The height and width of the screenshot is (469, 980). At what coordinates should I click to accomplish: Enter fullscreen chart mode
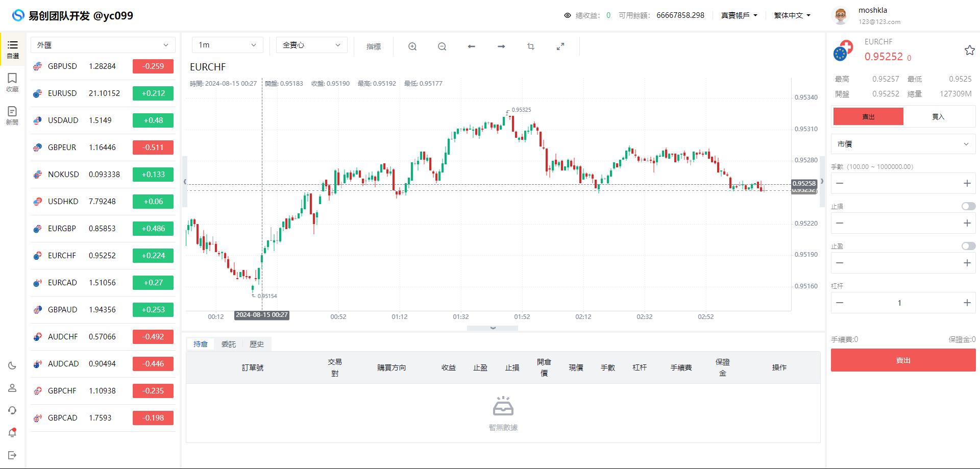pos(560,46)
